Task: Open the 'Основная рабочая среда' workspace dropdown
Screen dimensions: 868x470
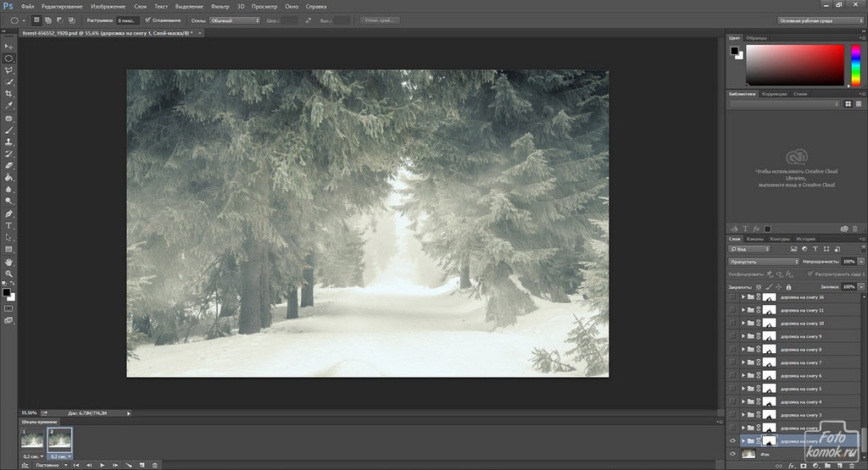Action: tap(821, 20)
